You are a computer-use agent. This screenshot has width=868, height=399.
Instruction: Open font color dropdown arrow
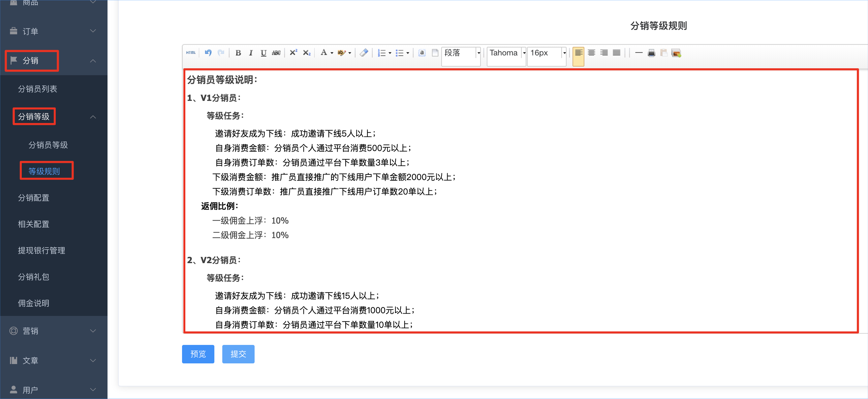point(332,53)
